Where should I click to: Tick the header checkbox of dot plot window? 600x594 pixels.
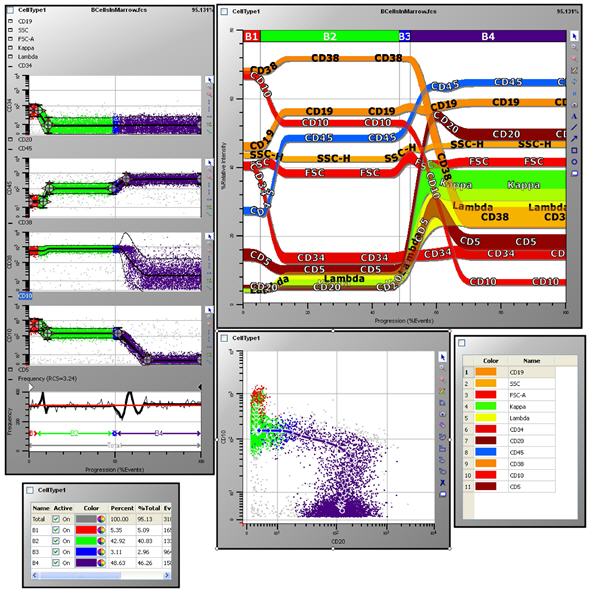pyautogui.click(x=224, y=338)
